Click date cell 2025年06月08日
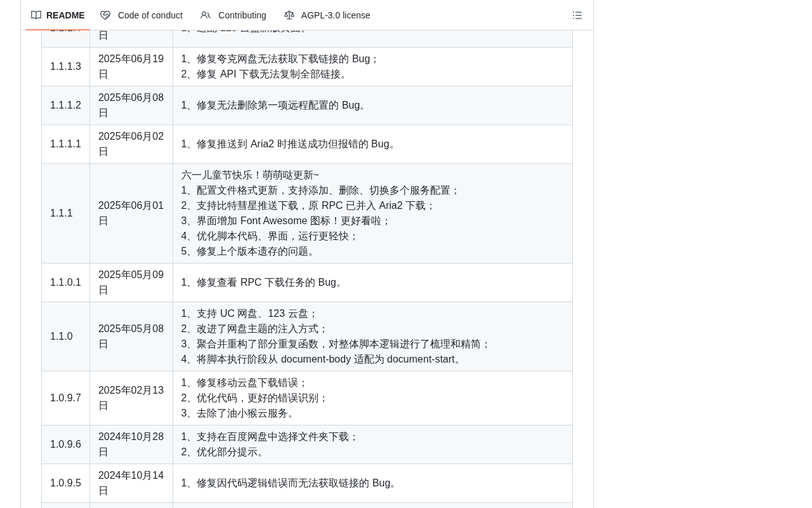 (x=131, y=105)
